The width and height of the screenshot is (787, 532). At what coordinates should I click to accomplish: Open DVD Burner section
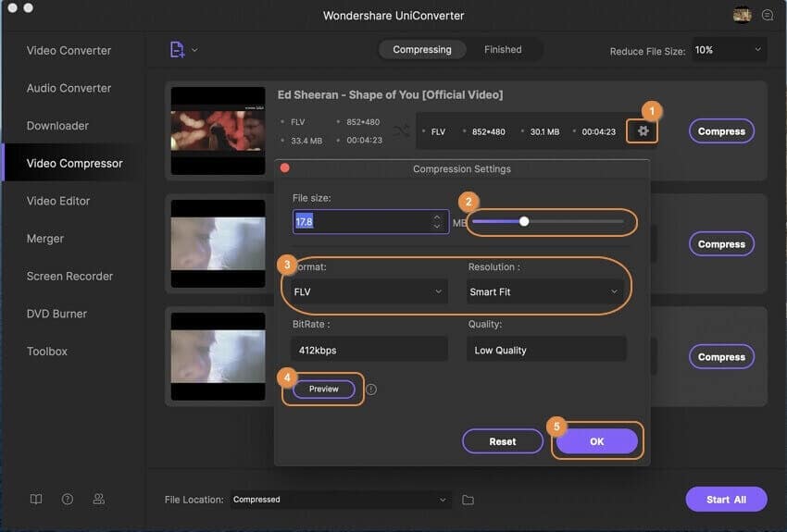click(56, 314)
